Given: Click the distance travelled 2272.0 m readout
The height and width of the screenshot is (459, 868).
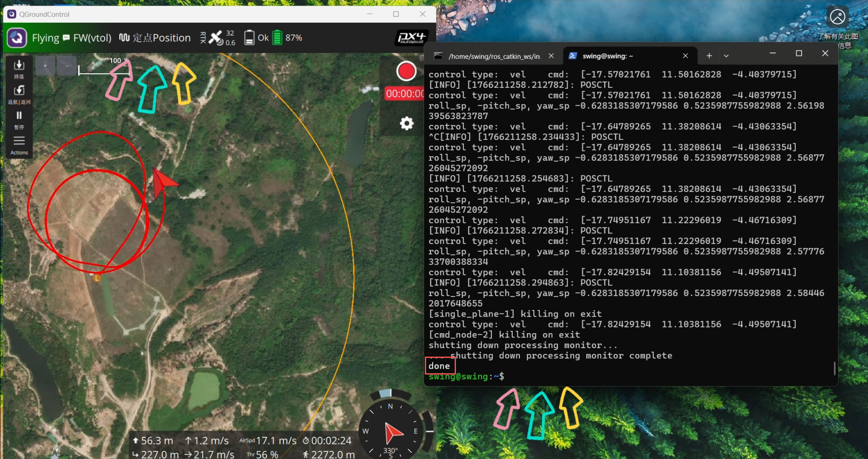Looking at the screenshot, I should tap(329, 454).
